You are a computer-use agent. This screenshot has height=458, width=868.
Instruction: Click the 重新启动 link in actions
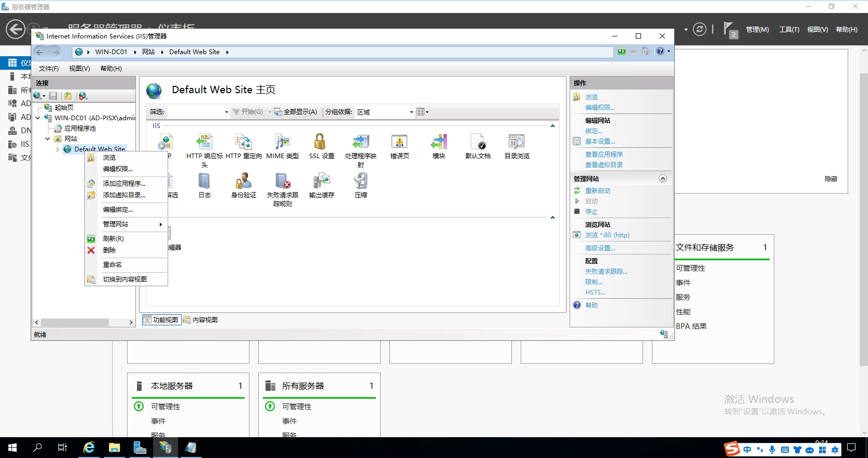point(597,191)
